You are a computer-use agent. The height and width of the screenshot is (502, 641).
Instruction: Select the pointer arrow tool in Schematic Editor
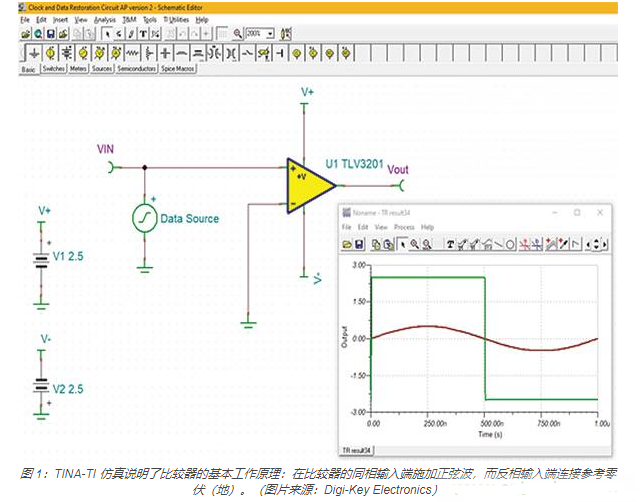click(107, 34)
